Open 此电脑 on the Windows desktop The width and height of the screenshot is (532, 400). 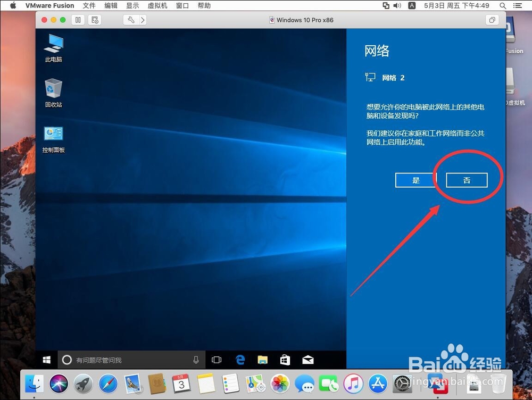[53, 48]
